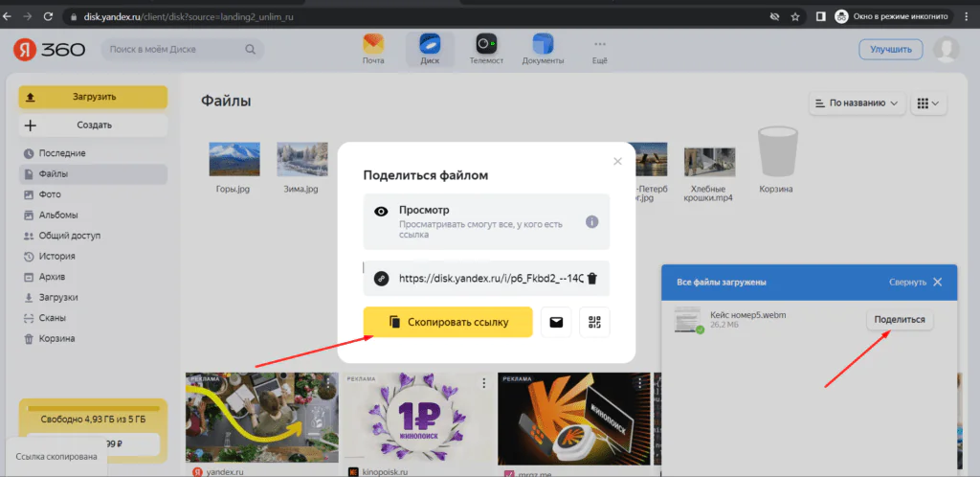Click Поделиться for Кейс номер5.webm

pyautogui.click(x=900, y=320)
